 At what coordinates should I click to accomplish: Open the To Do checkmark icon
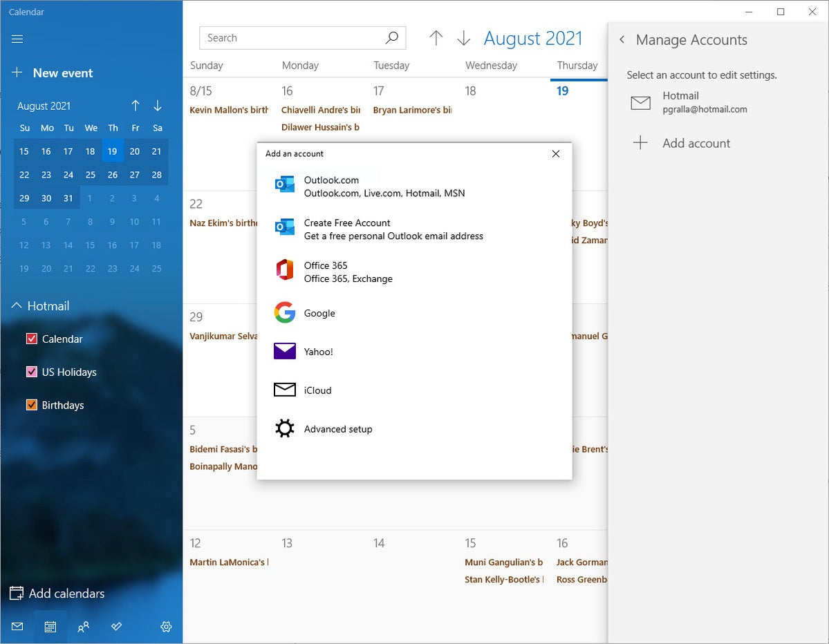[116, 627]
